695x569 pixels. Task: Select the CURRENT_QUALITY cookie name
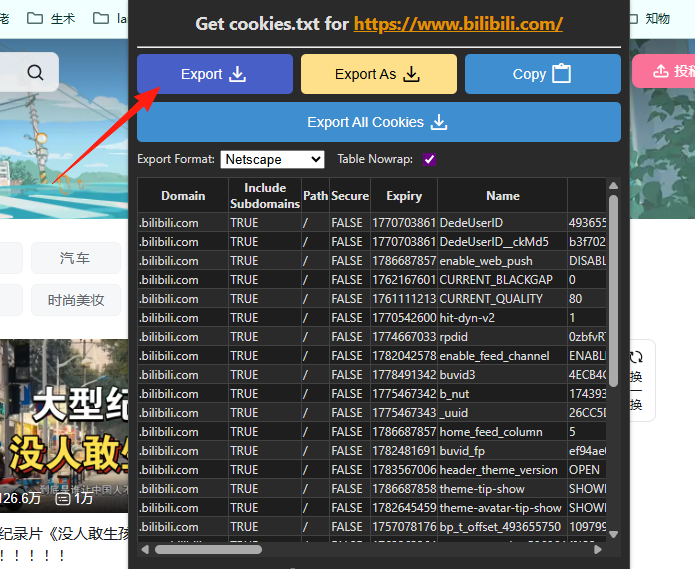click(x=503, y=299)
